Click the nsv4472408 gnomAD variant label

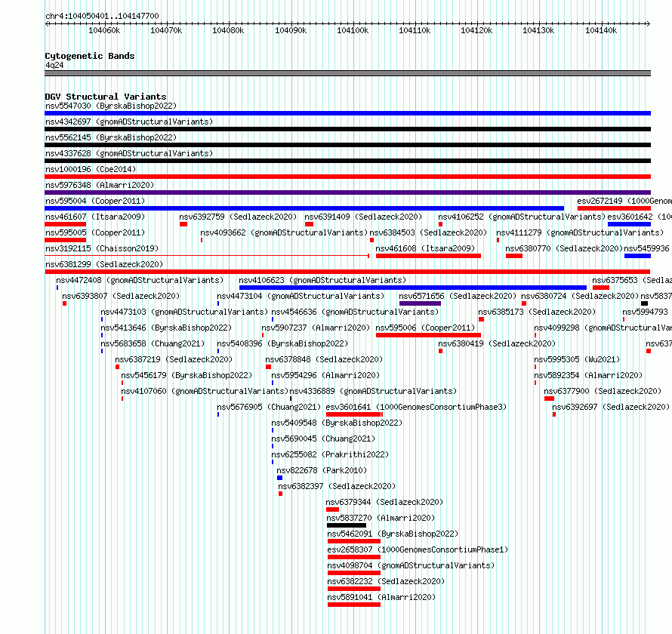[x=140, y=280]
